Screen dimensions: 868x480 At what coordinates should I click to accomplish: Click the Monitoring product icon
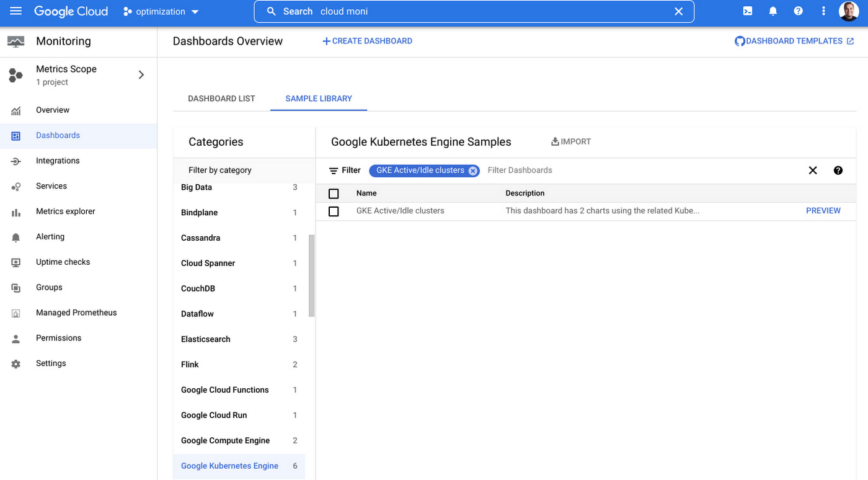tap(15, 42)
